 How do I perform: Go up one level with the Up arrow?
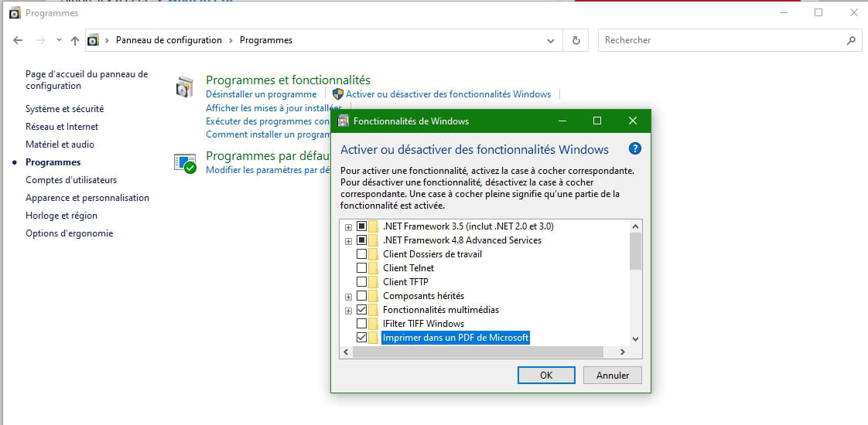tap(75, 40)
